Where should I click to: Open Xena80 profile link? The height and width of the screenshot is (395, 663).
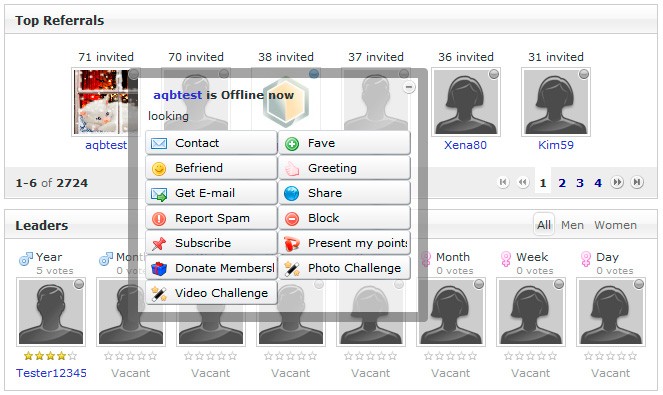pyautogui.click(x=466, y=145)
